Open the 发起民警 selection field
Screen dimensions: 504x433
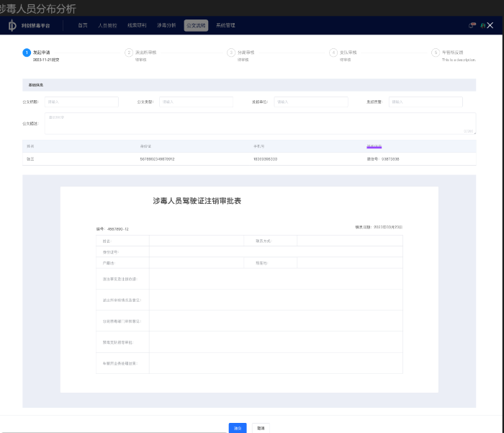[x=425, y=102]
